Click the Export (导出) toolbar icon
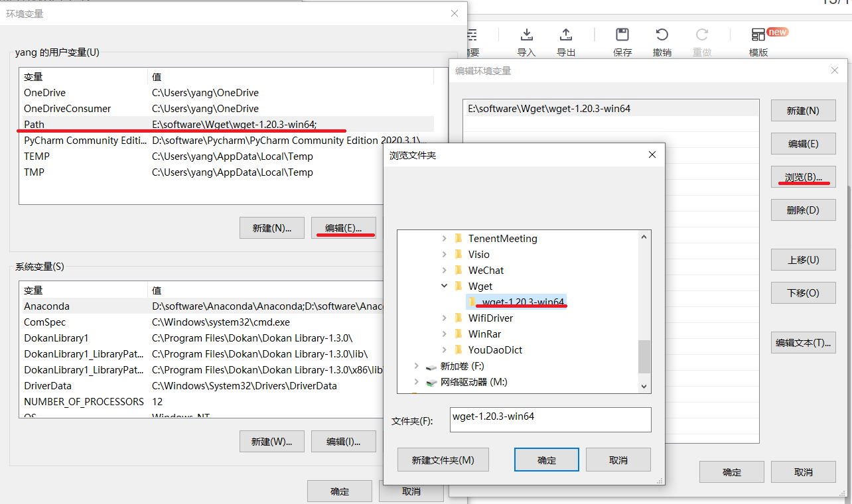 [x=565, y=34]
